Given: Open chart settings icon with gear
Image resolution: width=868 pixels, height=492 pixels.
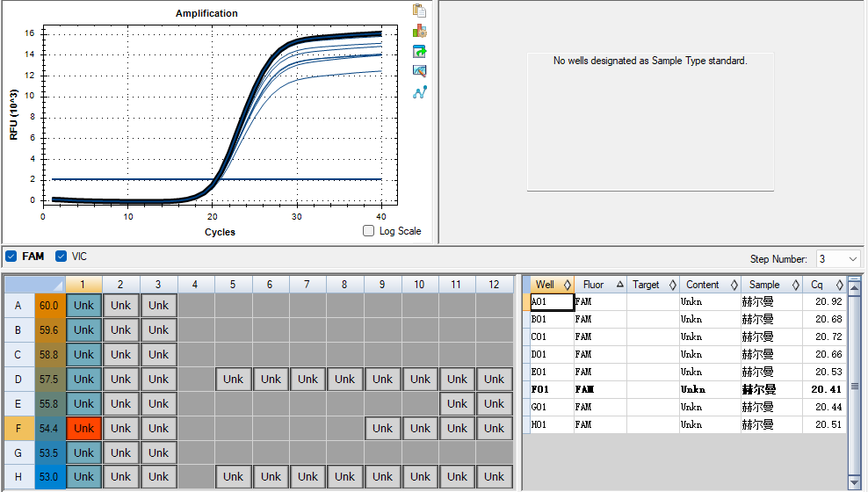Looking at the screenshot, I should 420,31.
